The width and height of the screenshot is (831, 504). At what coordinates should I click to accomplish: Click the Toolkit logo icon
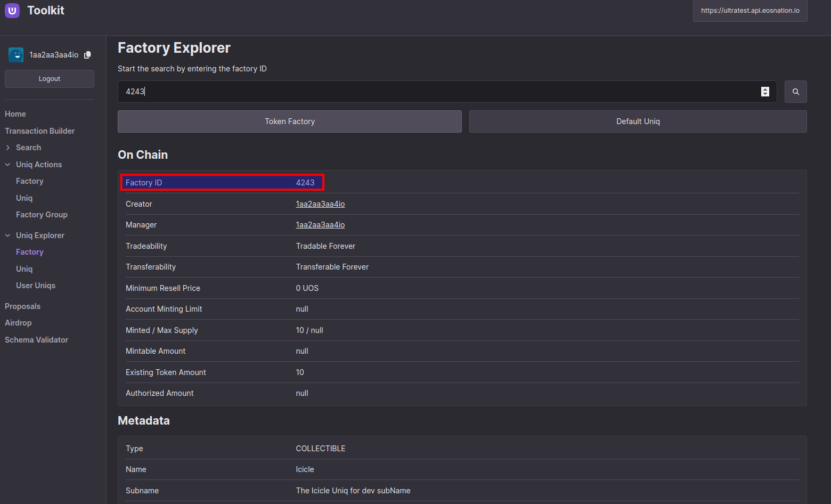point(12,11)
